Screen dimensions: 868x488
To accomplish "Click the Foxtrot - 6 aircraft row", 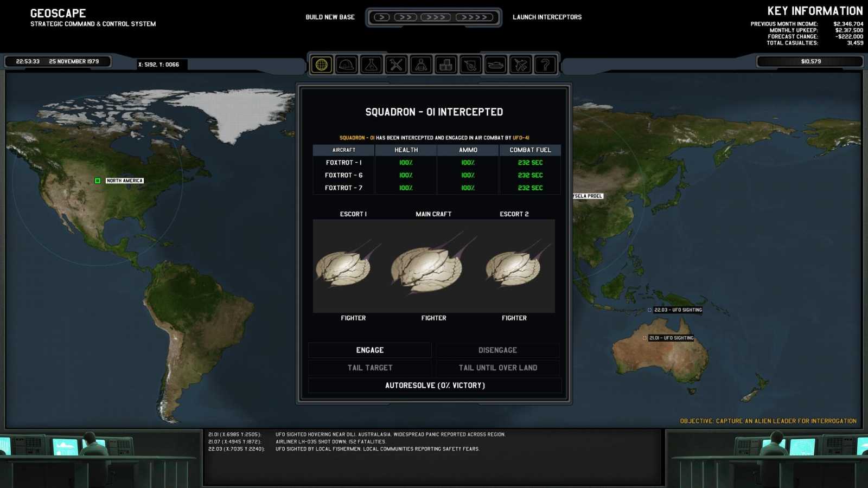I will tap(437, 175).
